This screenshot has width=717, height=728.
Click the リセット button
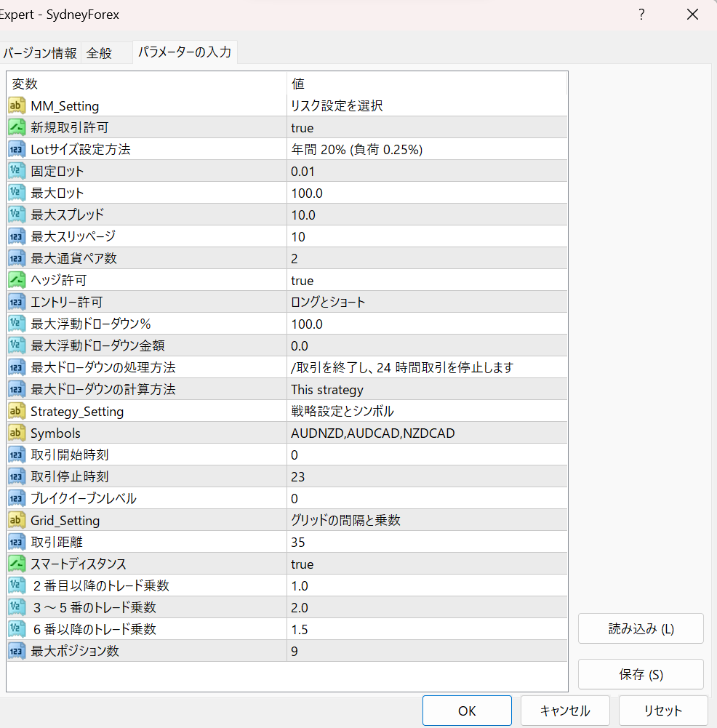[x=663, y=711]
